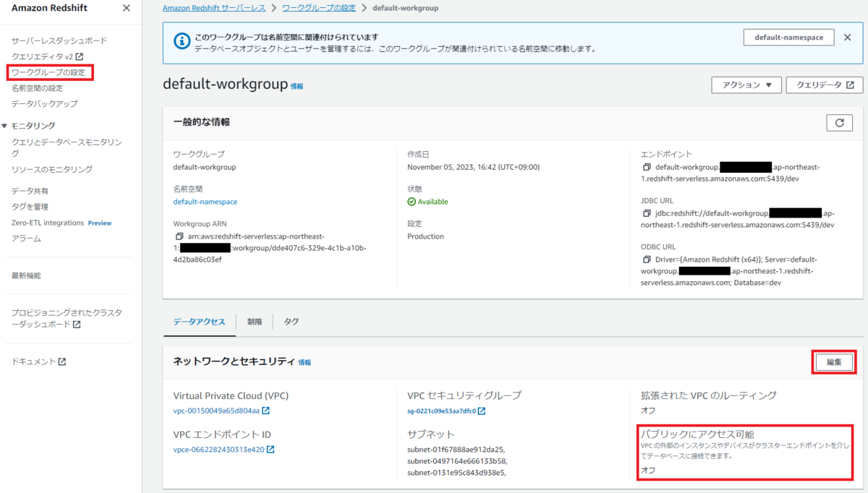The image size is (868, 493).
Task: Open VPC endpoint link vpce-0662282430313e420
Action: click(x=219, y=450)
